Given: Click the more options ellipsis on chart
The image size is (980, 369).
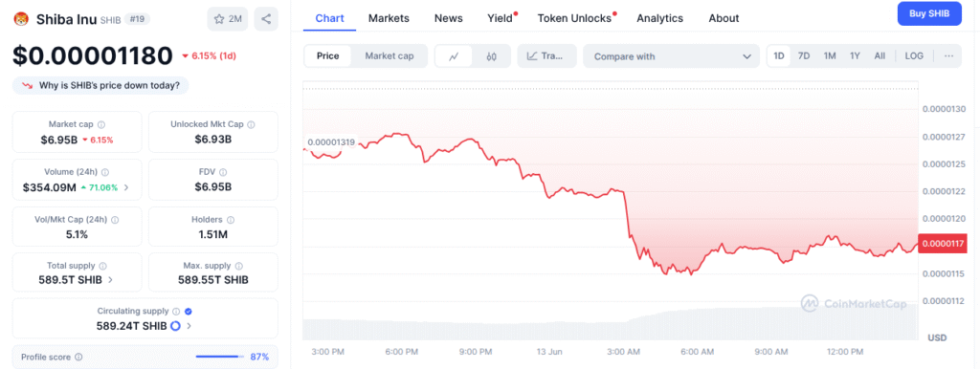Looking at the screenshot, I should click(948, 56).
